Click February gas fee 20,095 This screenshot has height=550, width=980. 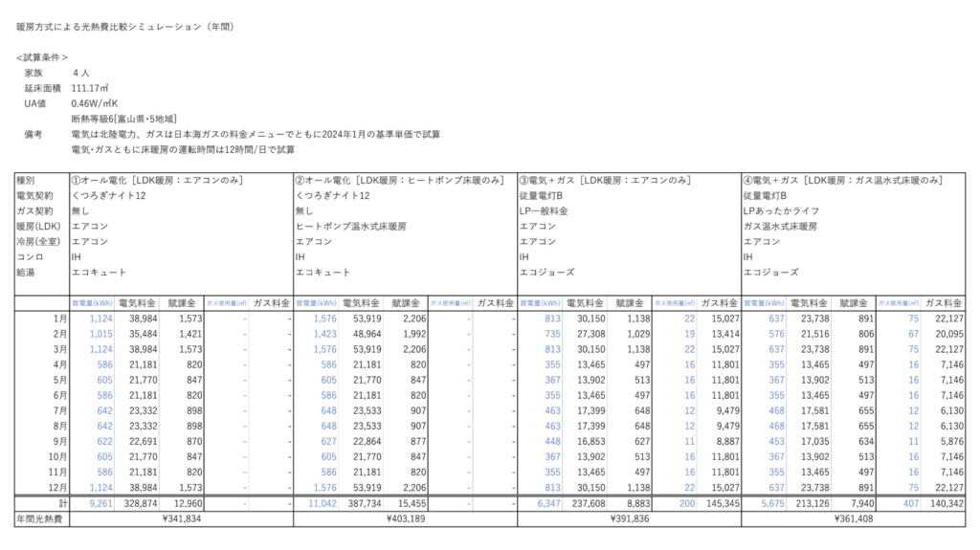tap(948, 335)
